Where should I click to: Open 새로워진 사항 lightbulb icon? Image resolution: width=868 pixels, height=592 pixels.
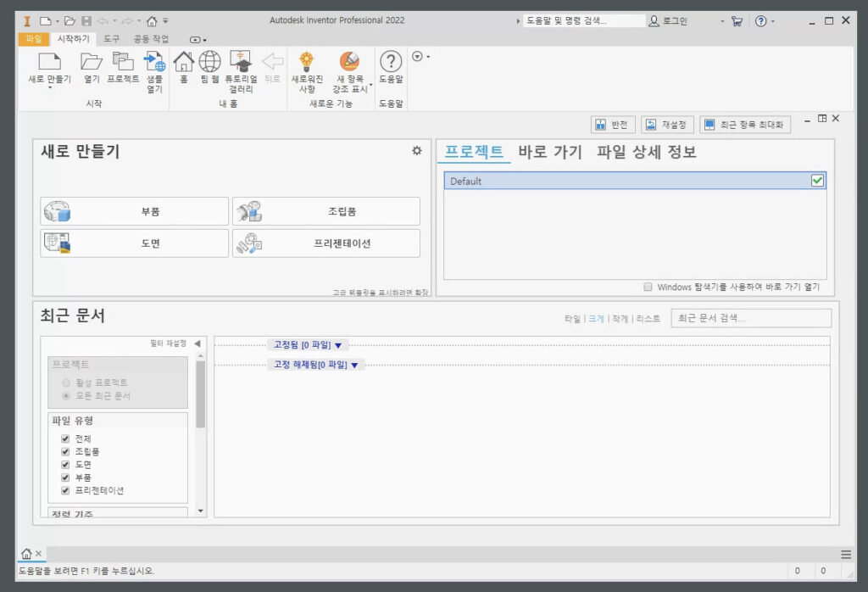307,61
